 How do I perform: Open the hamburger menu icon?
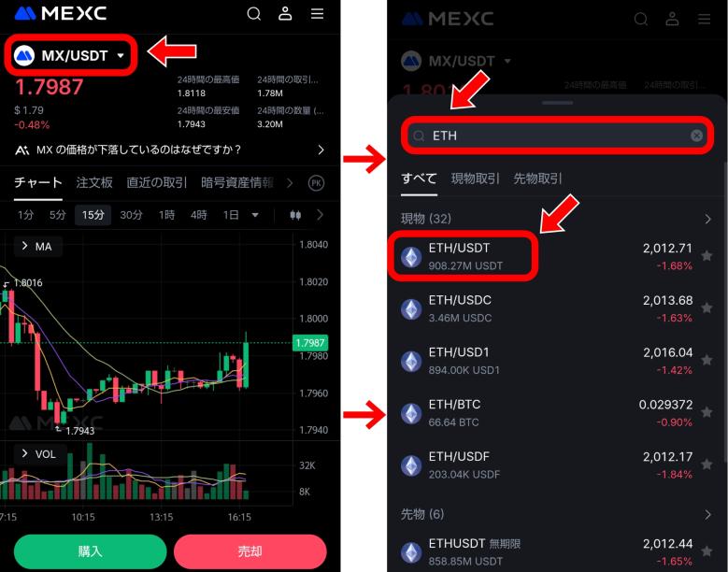pos(317,13)
